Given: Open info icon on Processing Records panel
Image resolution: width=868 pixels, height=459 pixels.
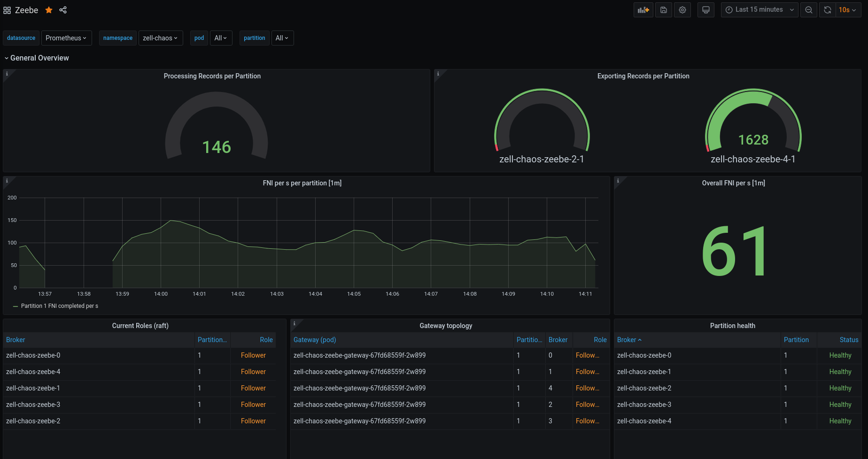Looking at the screenshot, I should pos(7,74).
